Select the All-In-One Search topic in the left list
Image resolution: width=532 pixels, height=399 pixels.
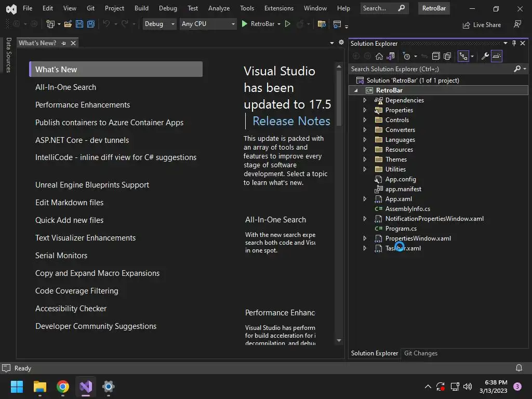tap(65, 87)
